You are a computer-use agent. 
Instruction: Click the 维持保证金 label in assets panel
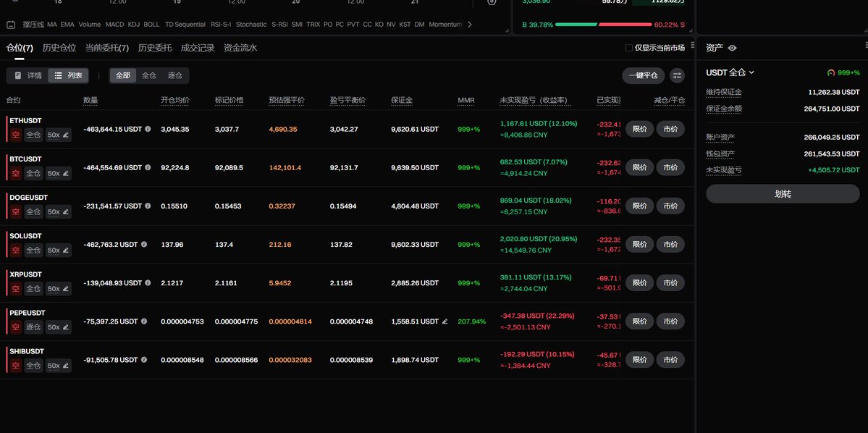click(723, 92)
